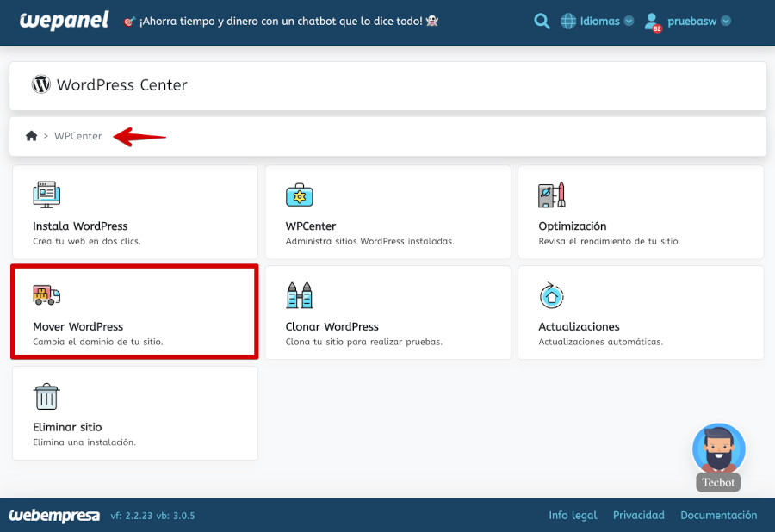Click the Eliminar sitio trash can icon
775x532 pixels.
point(46,396)
